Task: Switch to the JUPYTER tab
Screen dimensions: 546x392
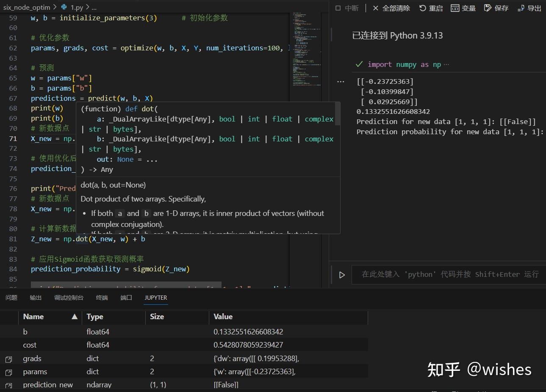Action: [155, 298]
